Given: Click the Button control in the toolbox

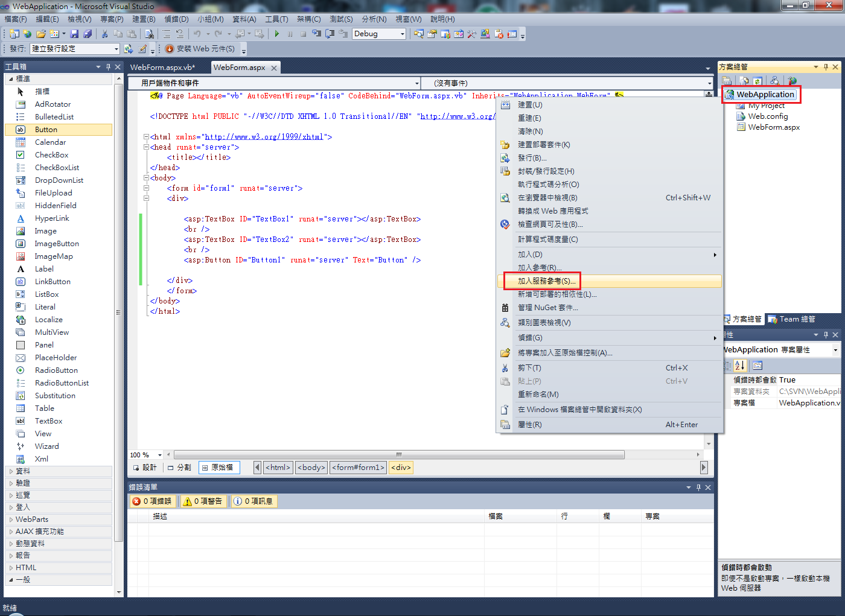Looking at the screenshot, I should 59,130.
